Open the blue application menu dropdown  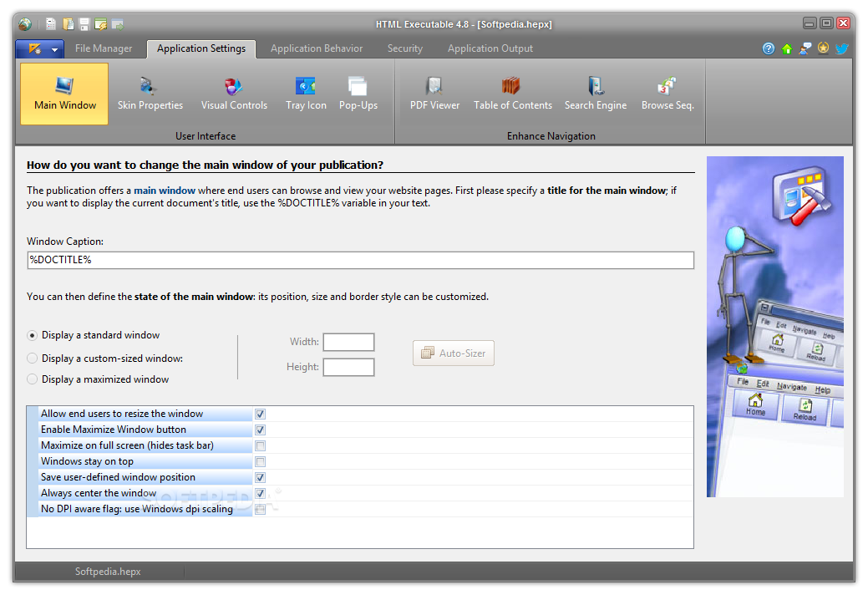(x=39, y=49)
